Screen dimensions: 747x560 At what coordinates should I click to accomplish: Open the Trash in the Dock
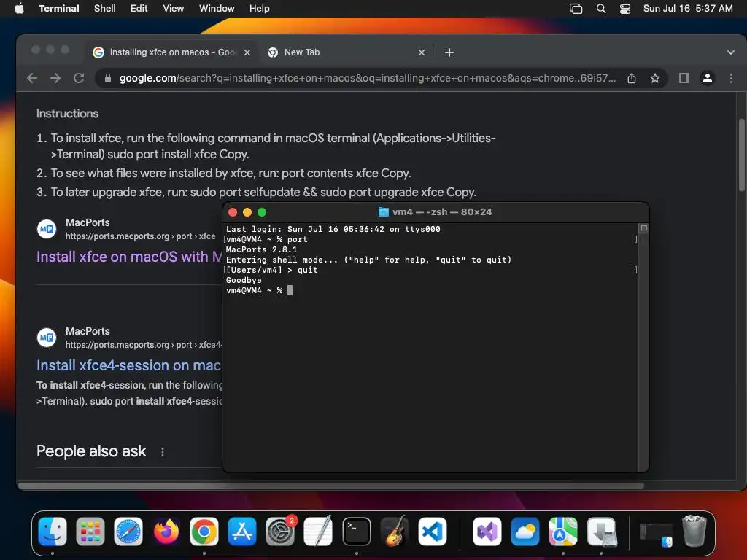point(694,532)
